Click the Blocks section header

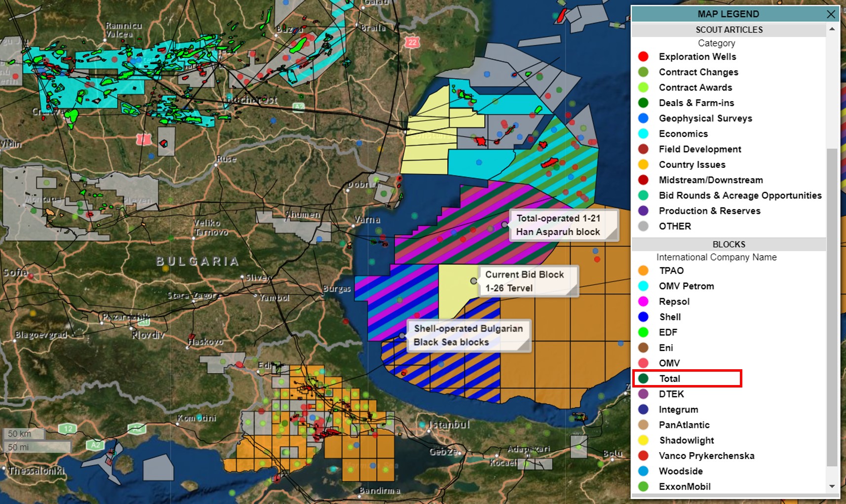[729, 244]
